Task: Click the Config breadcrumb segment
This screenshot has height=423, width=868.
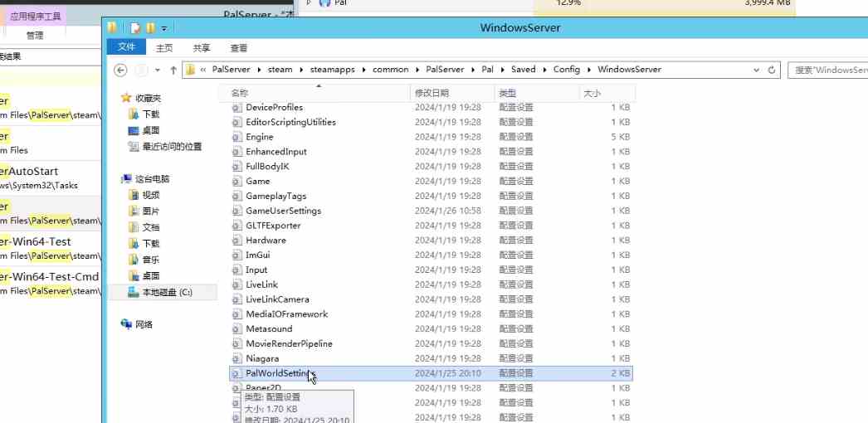Action: point(566,70)
